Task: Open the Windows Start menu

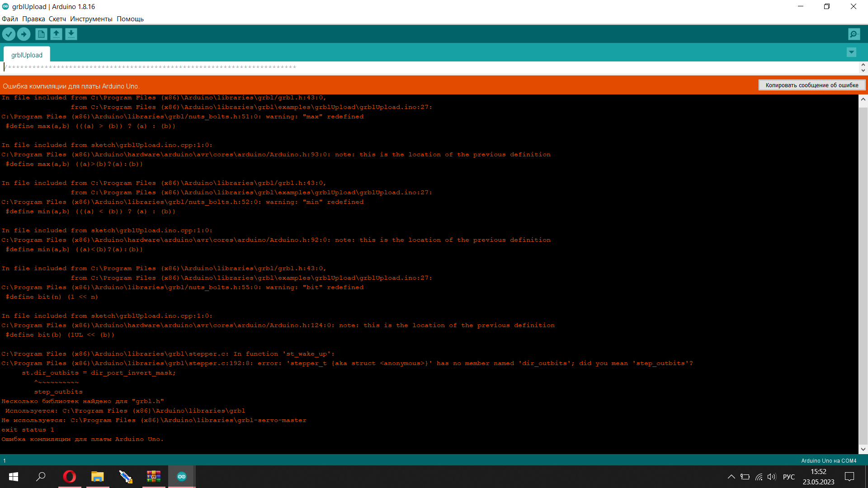Action: (x=14, y=477)
